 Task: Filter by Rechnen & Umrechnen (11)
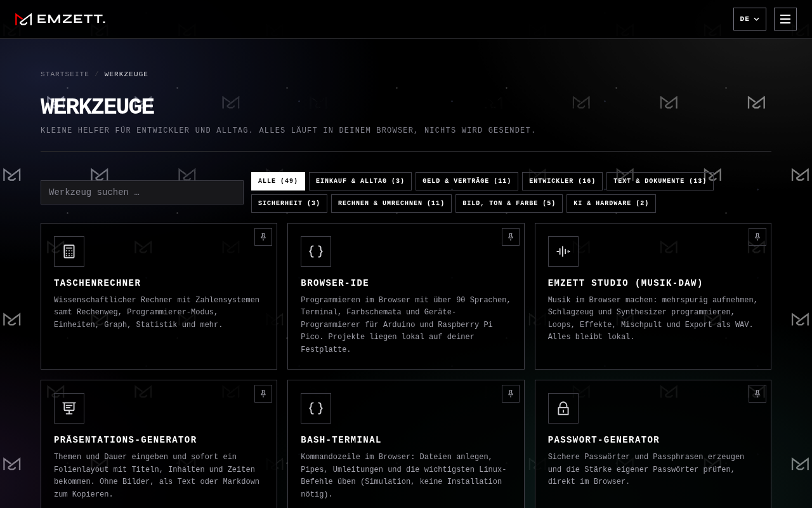coord(391,203)
